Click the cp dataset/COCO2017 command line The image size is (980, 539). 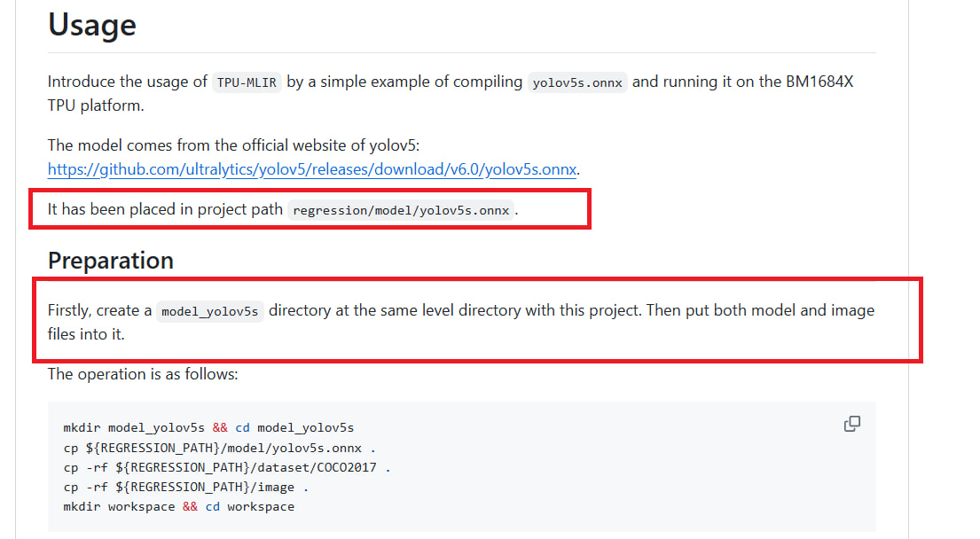pos(227,467)
